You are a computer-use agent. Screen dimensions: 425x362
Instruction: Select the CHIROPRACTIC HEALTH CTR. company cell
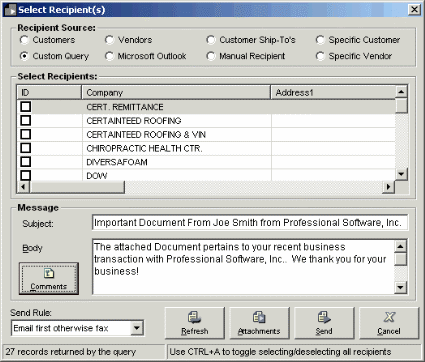click(177, 148)
